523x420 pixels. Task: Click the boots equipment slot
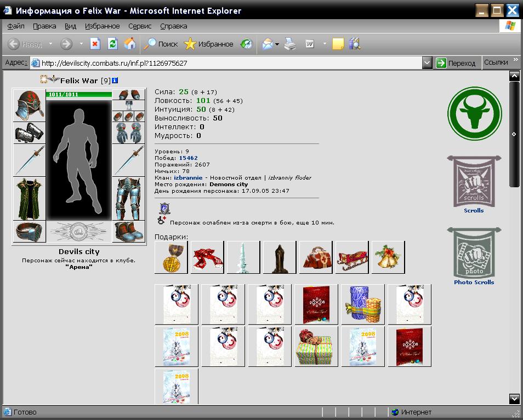tap(129, 231)
